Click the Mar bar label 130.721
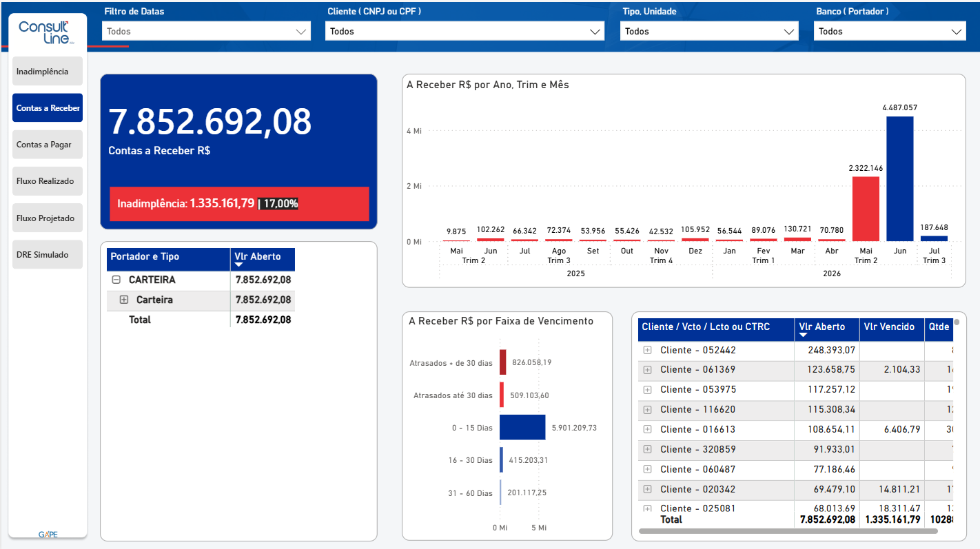The image size is (980, 549). [797, 230]
